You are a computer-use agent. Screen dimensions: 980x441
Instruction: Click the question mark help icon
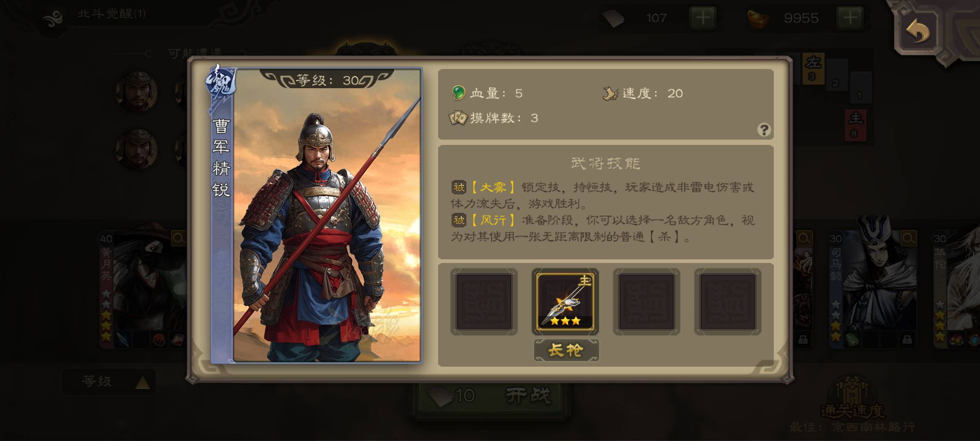pyautogui.click(x=764, y=130)
